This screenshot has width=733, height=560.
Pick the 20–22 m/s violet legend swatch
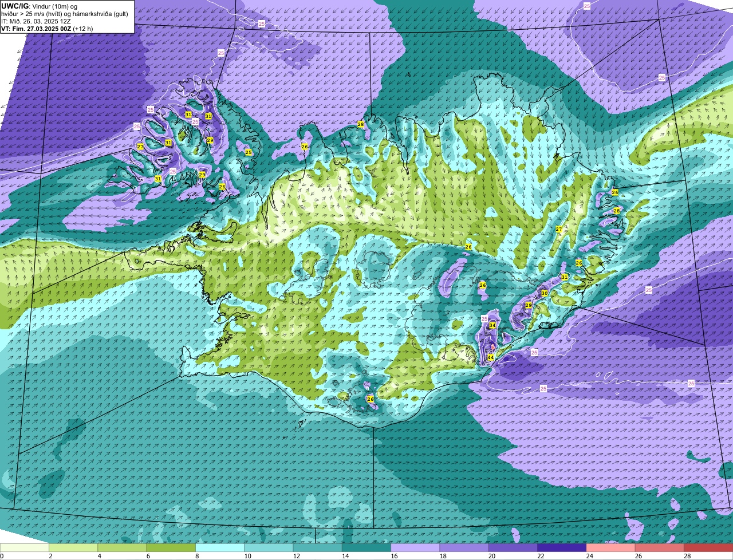[x=513, y=548]
